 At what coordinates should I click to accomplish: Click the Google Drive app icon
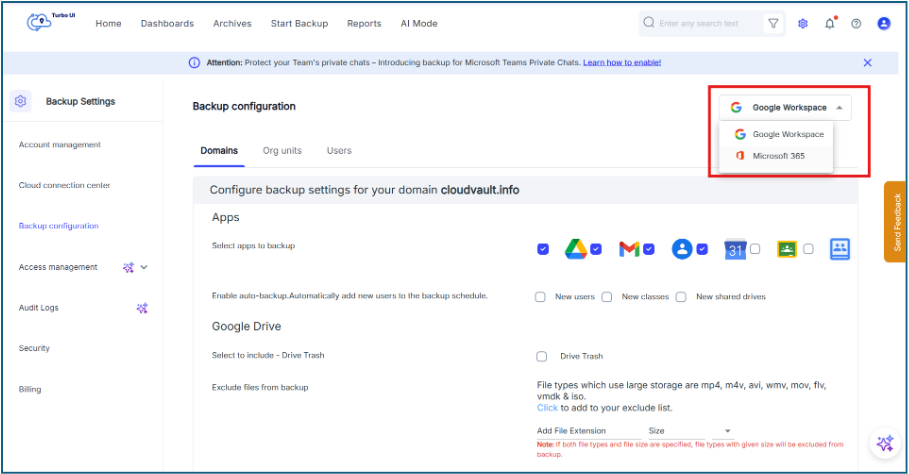576,249
